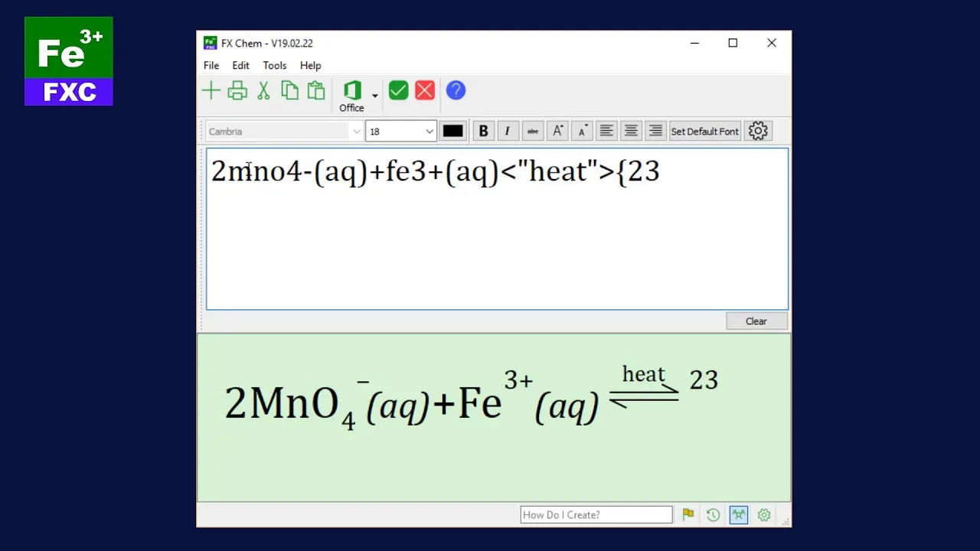Toggle Italic formatting
This screenshot has height=551, width=980.
(x=508, y=131)
